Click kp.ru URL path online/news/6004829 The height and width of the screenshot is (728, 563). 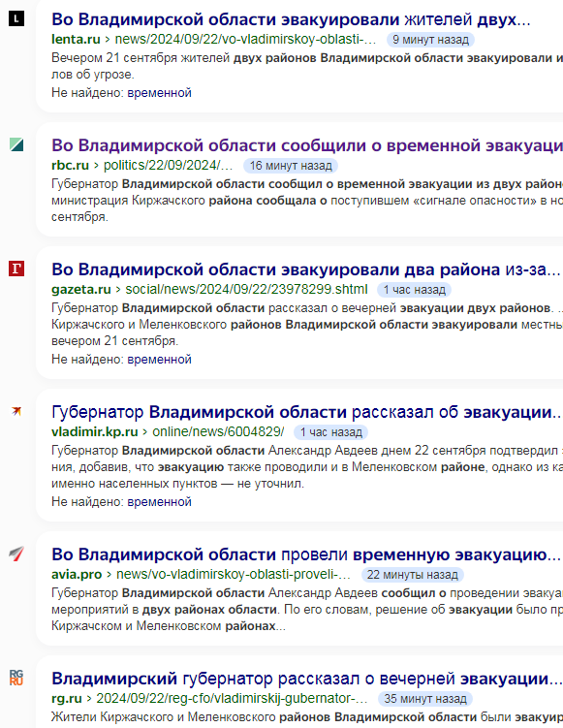tap(218, 431)
